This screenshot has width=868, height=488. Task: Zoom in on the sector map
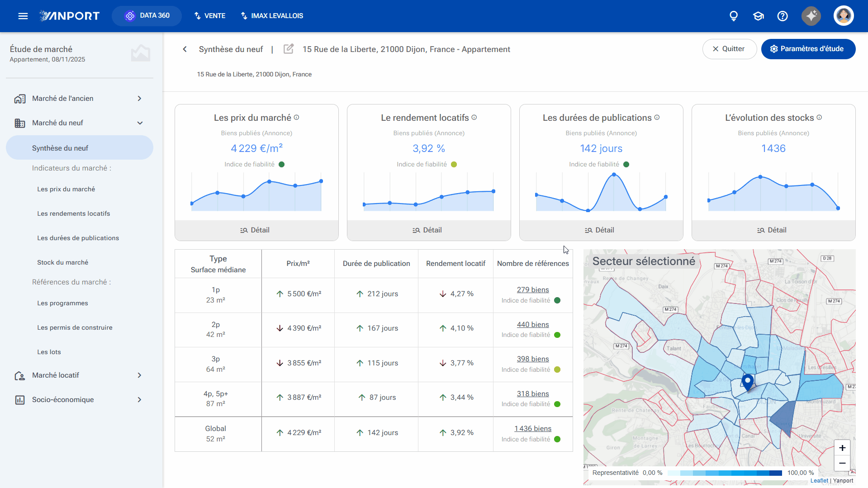[x=842, y=448]
